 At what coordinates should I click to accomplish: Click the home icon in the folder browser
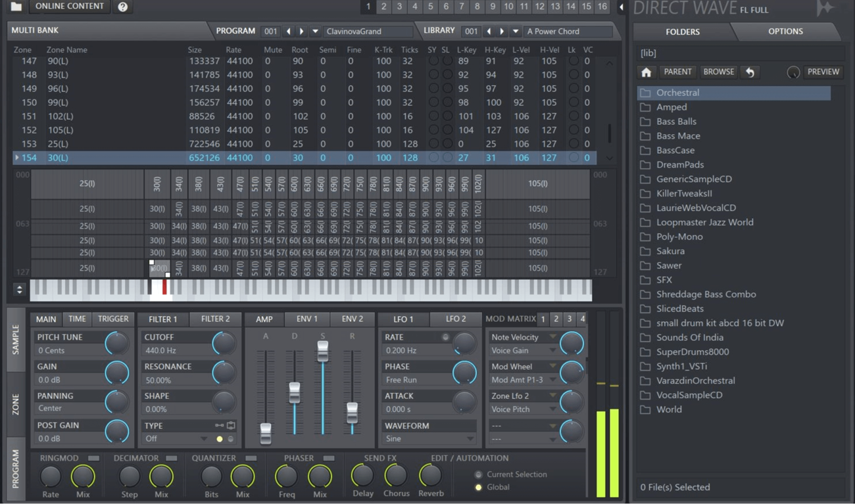pos(647,72)
